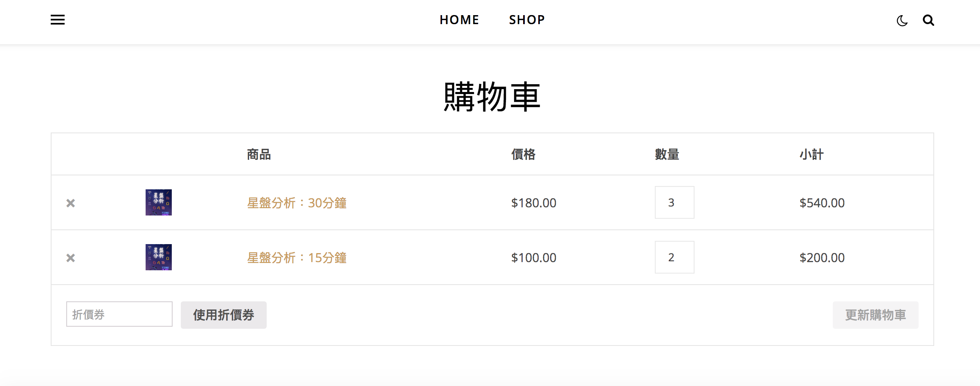Remove 星盤分析：15分鐘 from the cart
The image size is (980, 386).
point(71,258)
